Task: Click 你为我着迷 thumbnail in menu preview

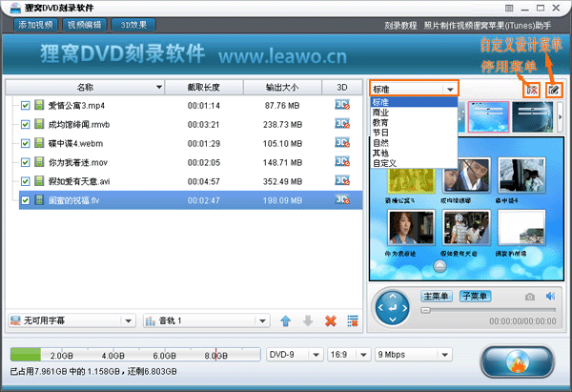Action: 411,228
